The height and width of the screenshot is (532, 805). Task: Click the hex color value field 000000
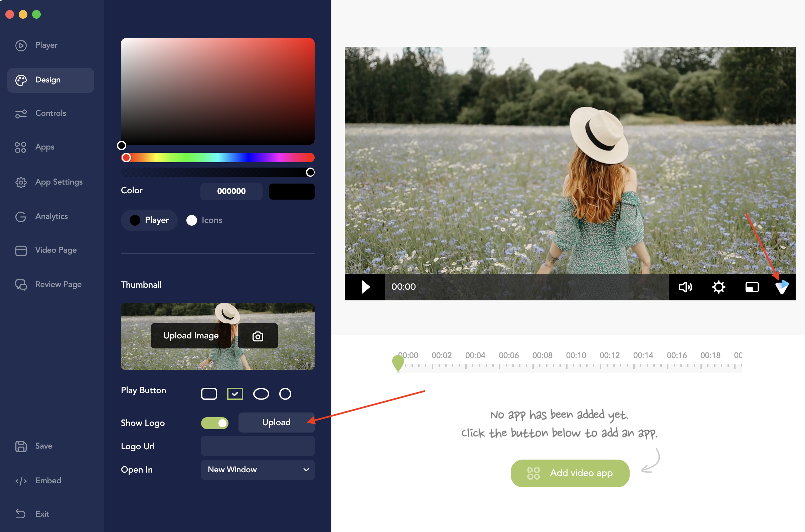[231, 191]
